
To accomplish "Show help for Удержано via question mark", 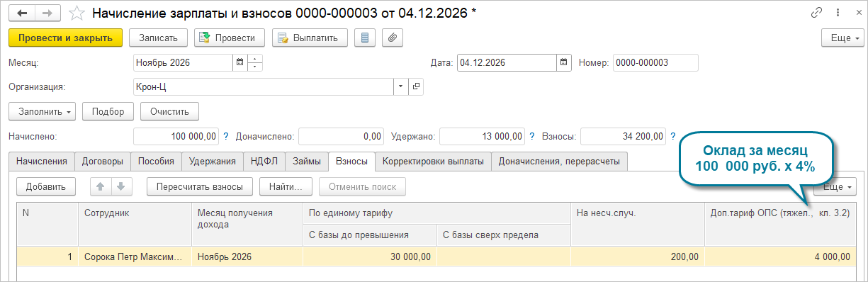I will tap(532, 136).
